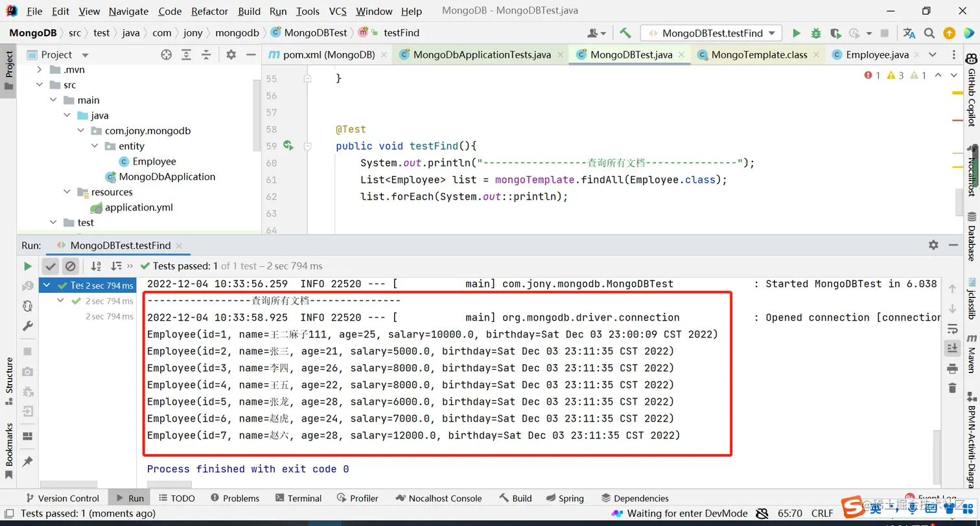
Task: Open the Problems tool window
Action: 235,498
